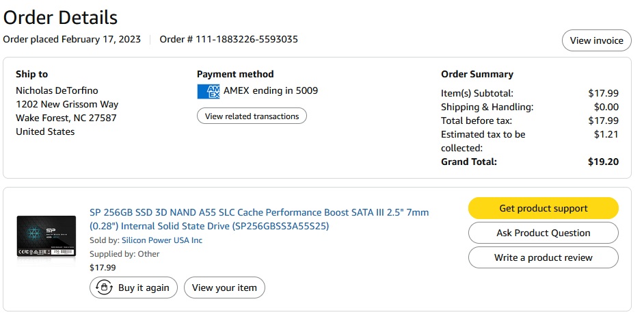Open the SSD product thumbnail image
Image resolution: width=644 pixels, height=319 pixels.
click(x=46, y=236)
